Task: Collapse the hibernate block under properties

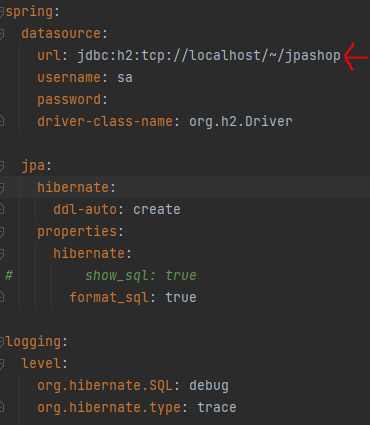Action: pyautogui.click(x=2, y=254)
